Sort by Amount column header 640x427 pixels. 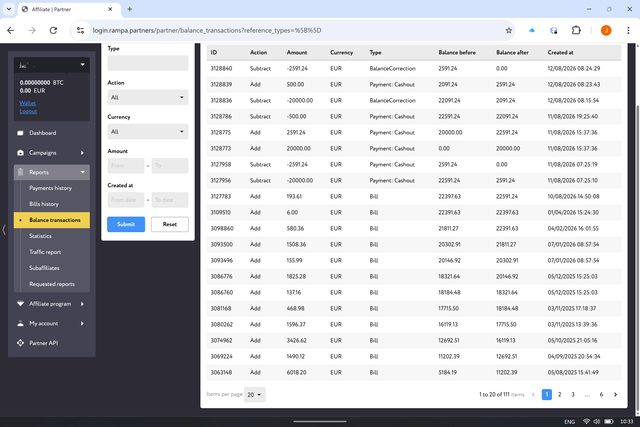297,52
